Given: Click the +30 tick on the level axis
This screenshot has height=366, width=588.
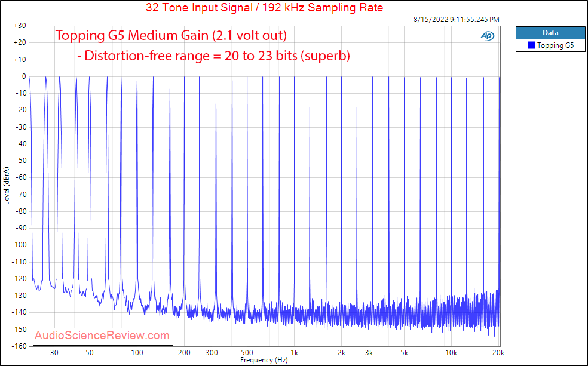Looking at the screenshot, I should pyautogui.click(x=20, y=26).
